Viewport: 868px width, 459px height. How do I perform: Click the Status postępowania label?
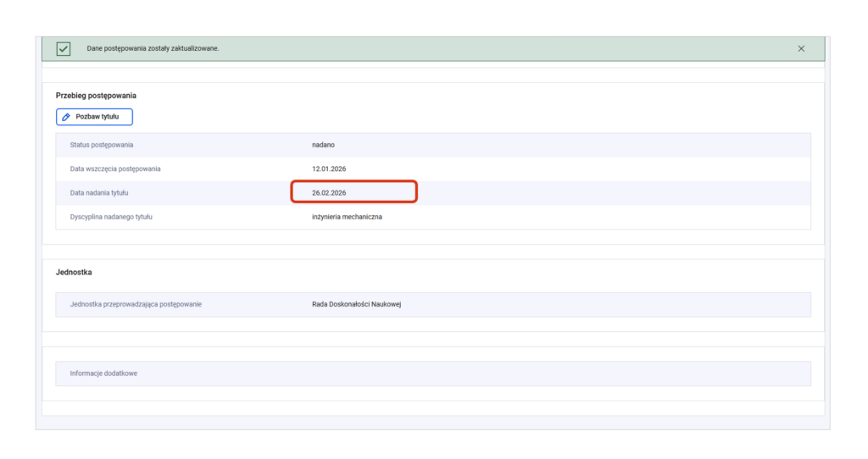tap(101, 145)
